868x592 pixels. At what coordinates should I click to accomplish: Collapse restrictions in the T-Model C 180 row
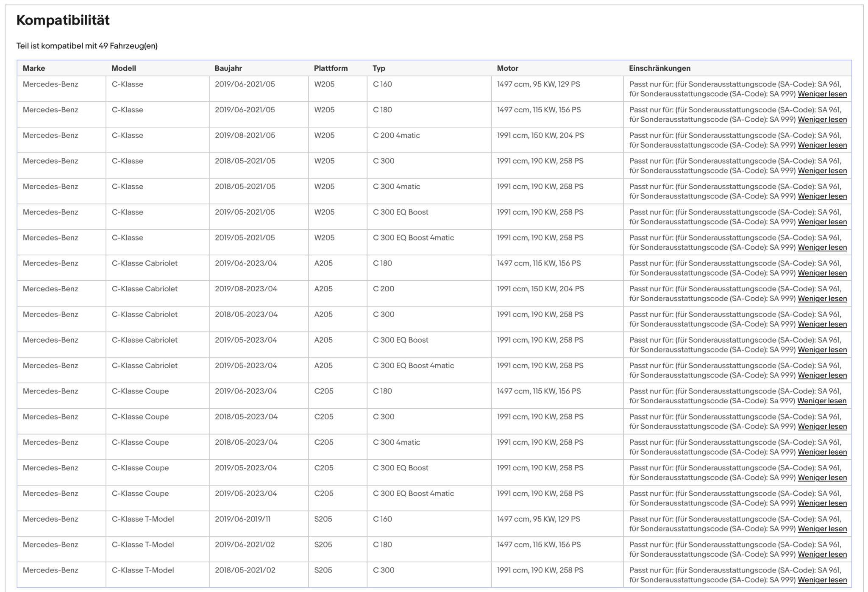click(822, 555)
